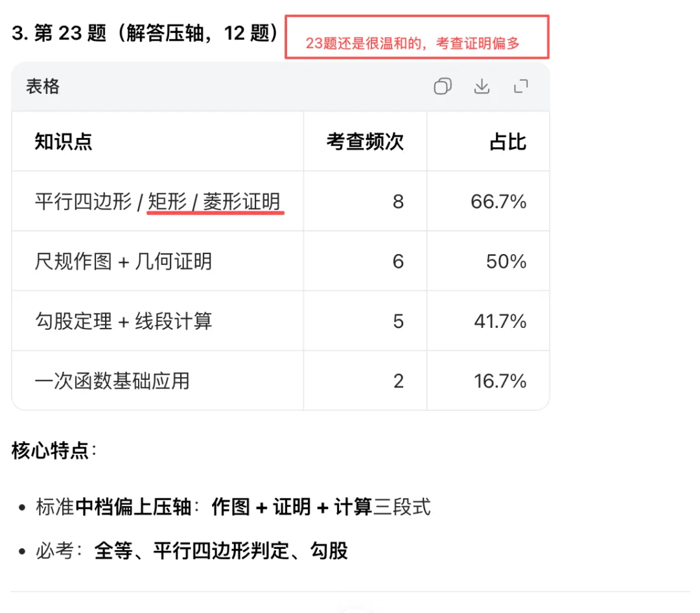This screenshot has width=700, height=613.
Task: Click the 16.7% percentage cell
Action: 500,380
